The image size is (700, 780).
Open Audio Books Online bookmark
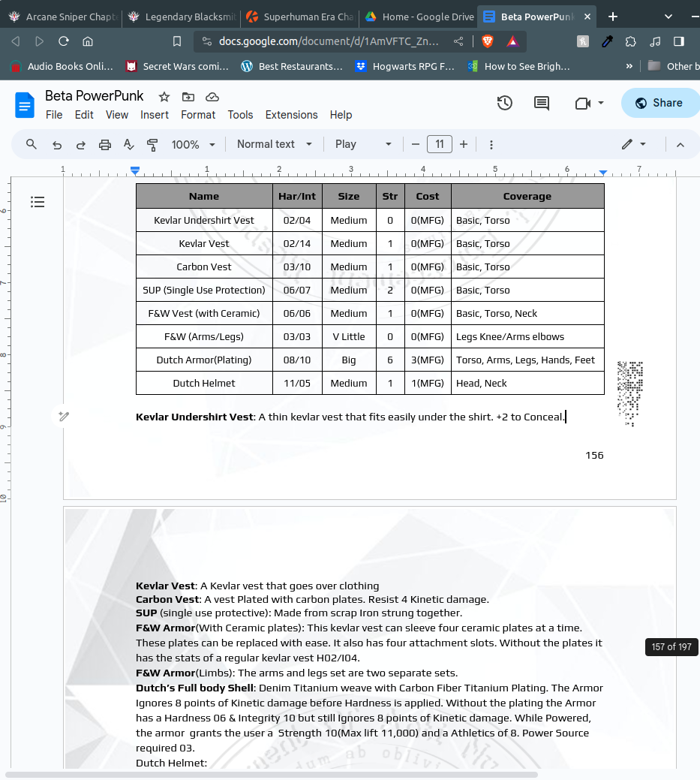[x=62, y=66]
